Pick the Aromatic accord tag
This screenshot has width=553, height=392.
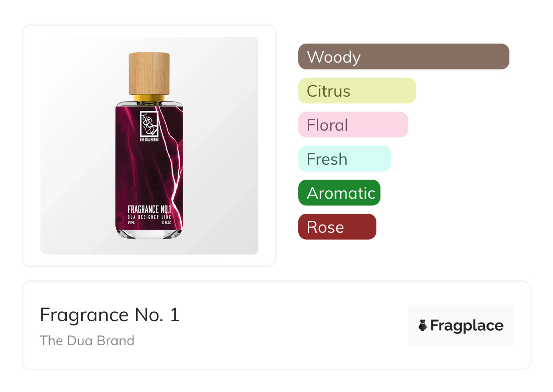[x=339, y=193]
